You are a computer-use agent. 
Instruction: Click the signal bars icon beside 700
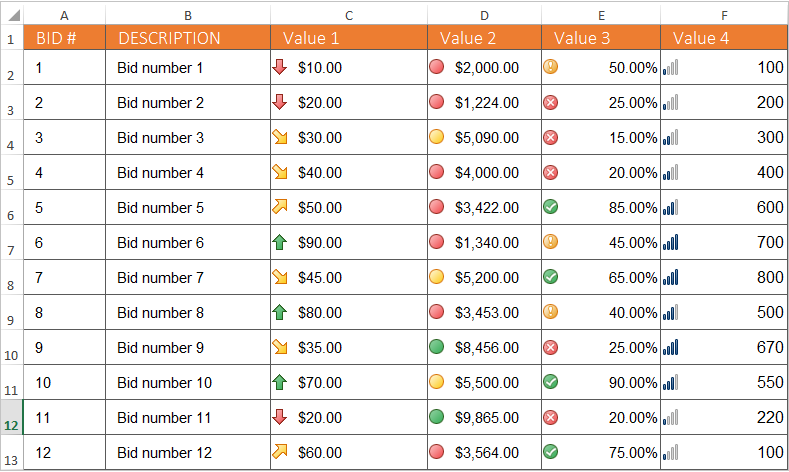(x=670, y=242)
